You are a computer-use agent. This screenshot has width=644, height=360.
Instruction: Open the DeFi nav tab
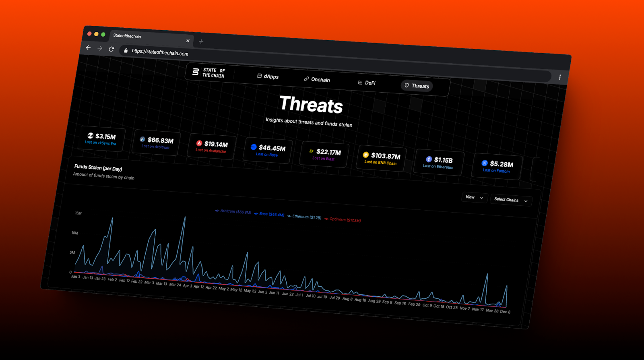[x=367, y=83]
